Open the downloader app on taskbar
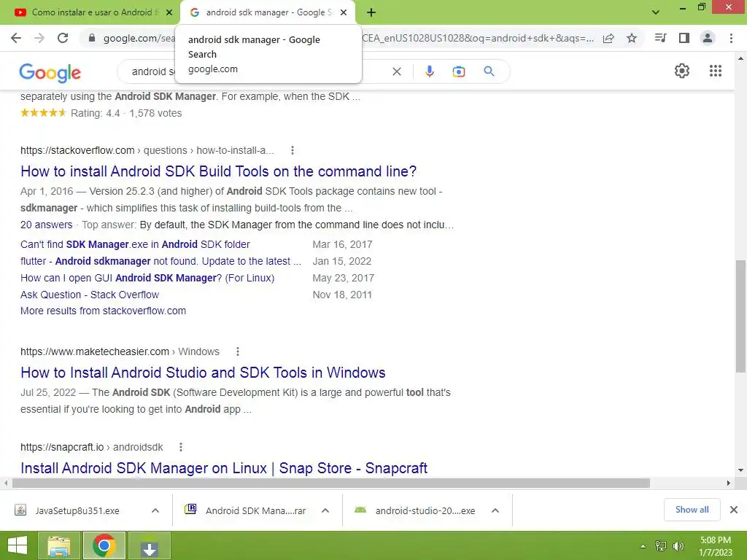 point(149,545)
